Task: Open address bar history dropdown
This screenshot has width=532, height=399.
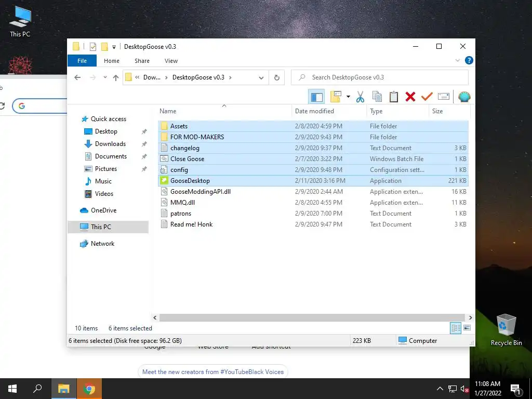Action: click(261, 78)
